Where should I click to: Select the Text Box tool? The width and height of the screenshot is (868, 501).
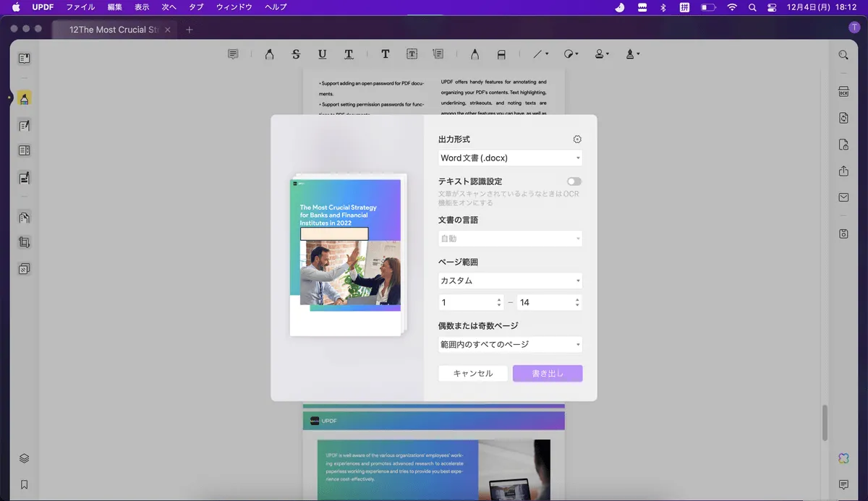412,54
